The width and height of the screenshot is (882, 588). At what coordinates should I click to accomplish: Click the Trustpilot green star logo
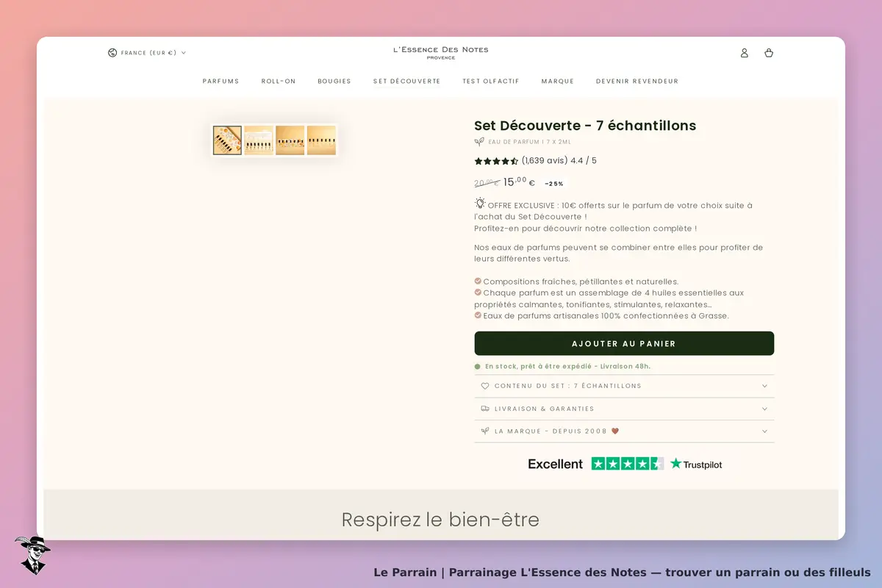click(x=676, y=464)
